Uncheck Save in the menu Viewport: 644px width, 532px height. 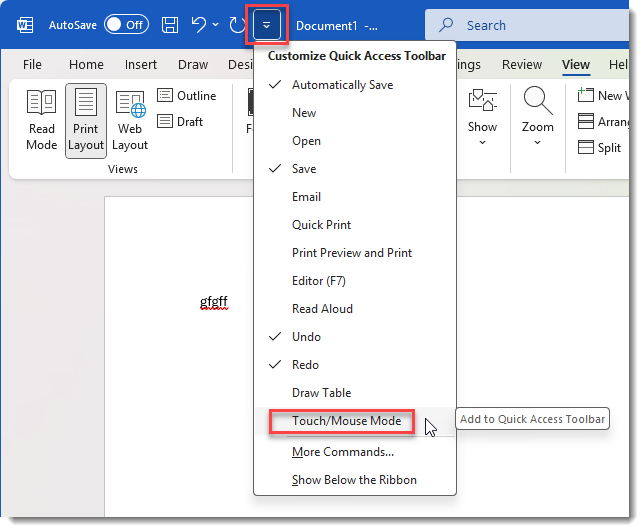(x=355, y=168)
